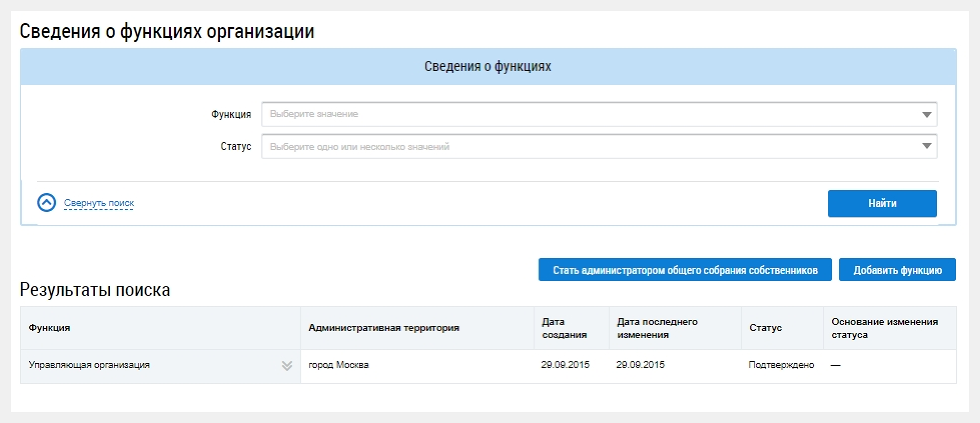The width and height of the screenshot is (980, 423).
Task: Click the Статус column header in results
Action: tap(765, 328)
